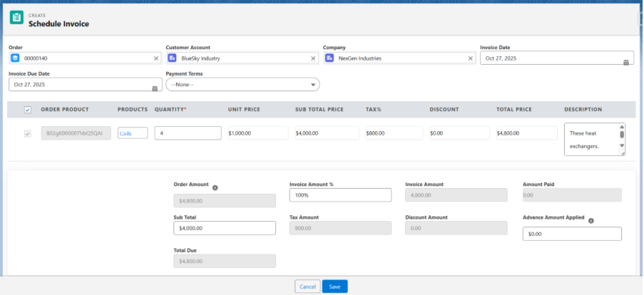Clear the Order field value 00000140
The height and width of the screenshot is (295, 644).
click(156, 58)
